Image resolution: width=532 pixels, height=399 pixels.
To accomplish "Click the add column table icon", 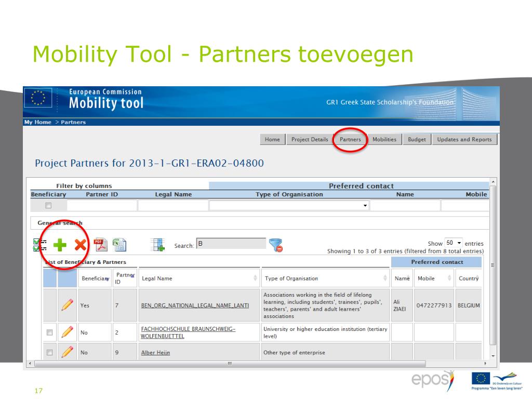I will click(158, 245).
